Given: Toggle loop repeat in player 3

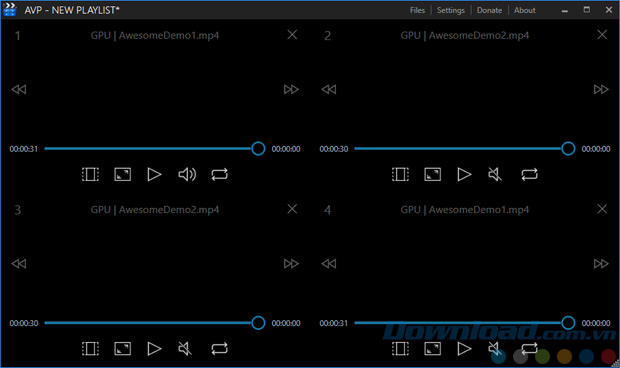Looking at the screenshot, I should click(x=219, y=349).
